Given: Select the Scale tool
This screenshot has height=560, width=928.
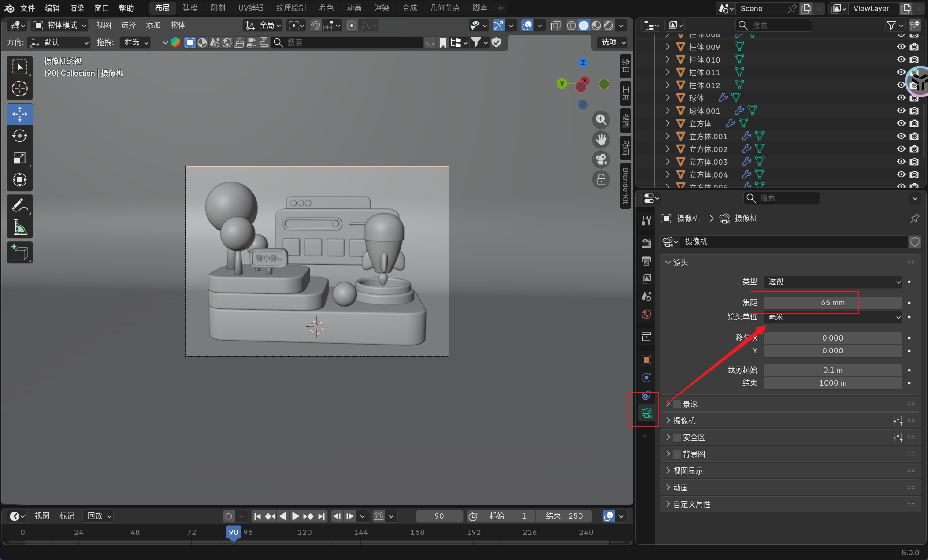Looking at the screenshot, I should tap(19, 158).
